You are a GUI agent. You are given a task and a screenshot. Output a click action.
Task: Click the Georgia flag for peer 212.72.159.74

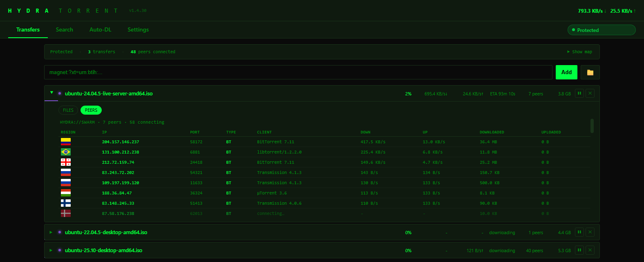(x=66, y=162)
